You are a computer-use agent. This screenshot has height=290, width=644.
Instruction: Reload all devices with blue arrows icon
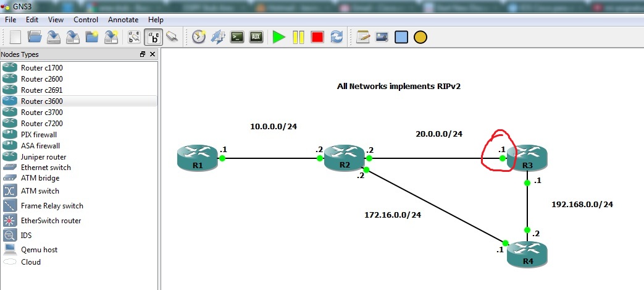click(337, 37)
